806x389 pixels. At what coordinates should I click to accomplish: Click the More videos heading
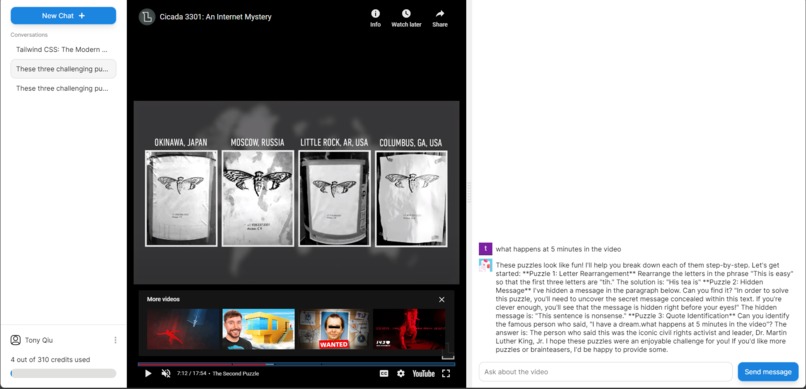(x=163, y=299)
